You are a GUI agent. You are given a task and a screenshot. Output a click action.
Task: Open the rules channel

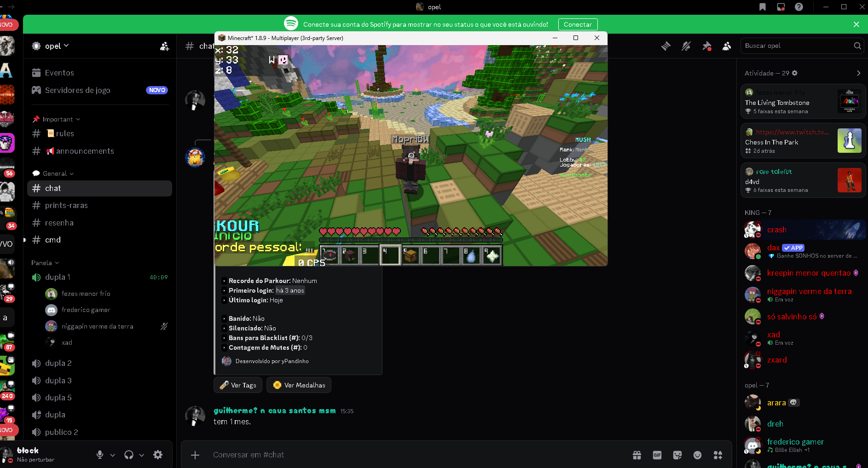(x=99, y=133)
